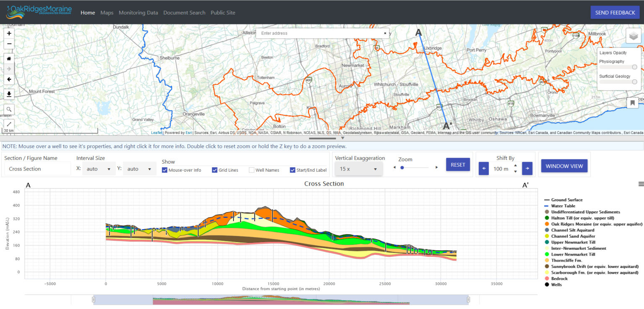Click inside the Enter address field

(x=319, y=33)
